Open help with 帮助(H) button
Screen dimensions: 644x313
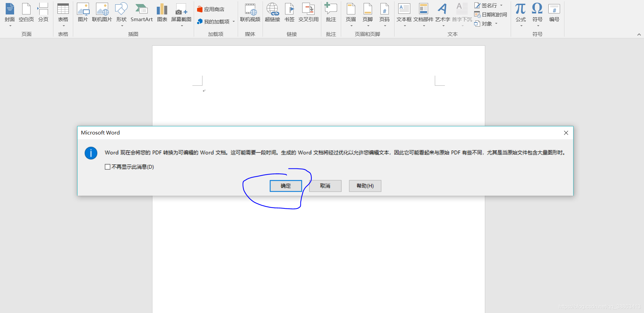pyautogui.click(x=365, y=186)
